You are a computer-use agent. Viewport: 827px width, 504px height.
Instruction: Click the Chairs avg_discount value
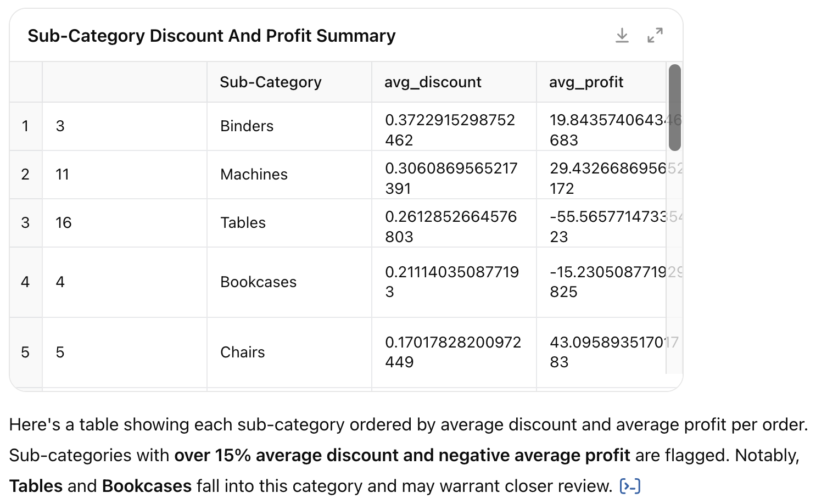[453, 352]
